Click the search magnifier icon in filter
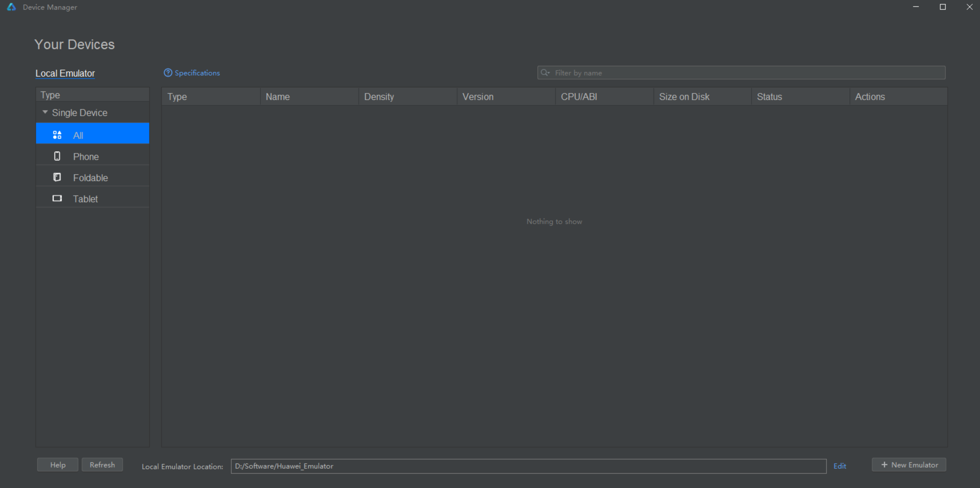Viewport: 980px width, 488px height. click(x=545, y=73)
